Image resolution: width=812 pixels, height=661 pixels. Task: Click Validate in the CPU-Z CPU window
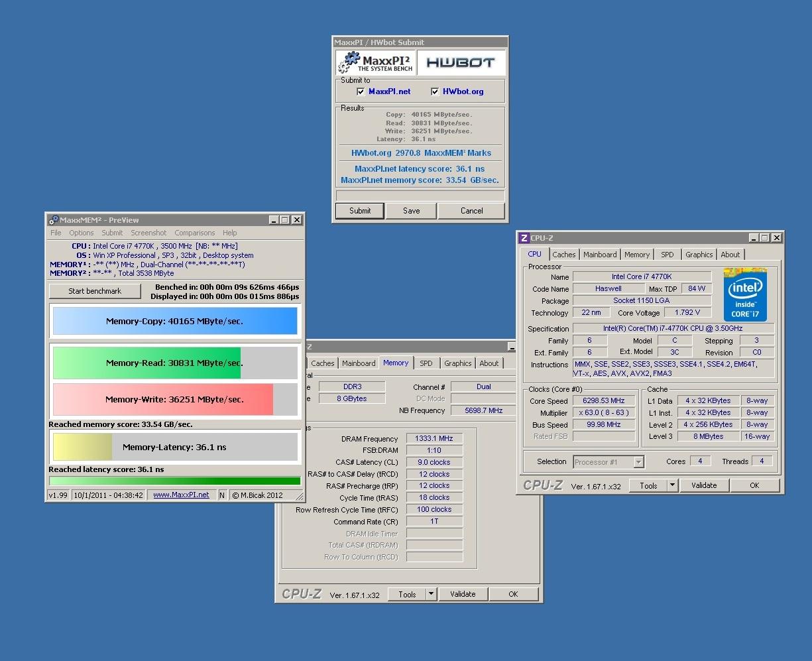click(x=704, y=485)
